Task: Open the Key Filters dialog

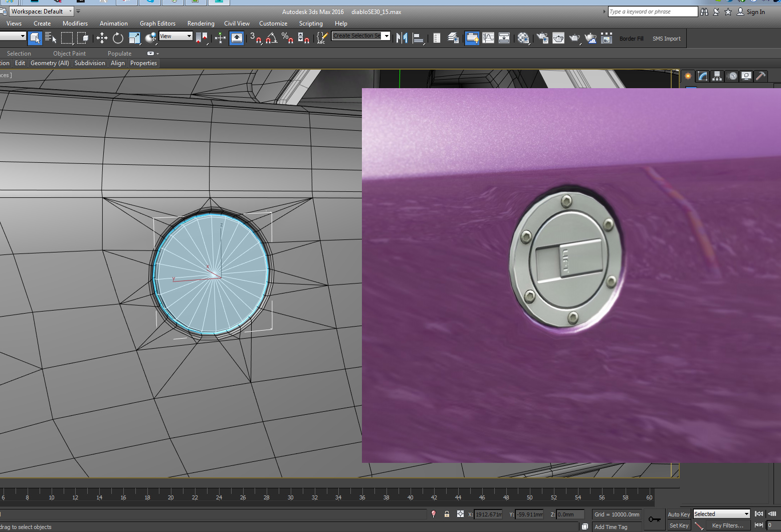Action: tap(727, 525)
